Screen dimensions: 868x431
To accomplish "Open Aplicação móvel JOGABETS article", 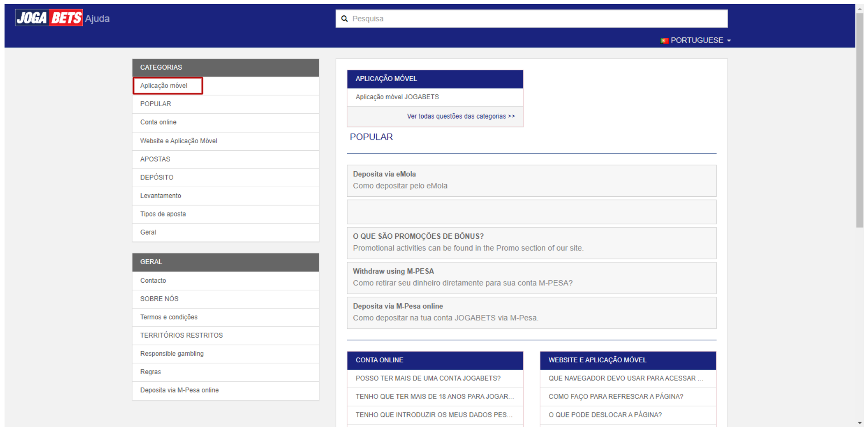I will click(435, 97).
